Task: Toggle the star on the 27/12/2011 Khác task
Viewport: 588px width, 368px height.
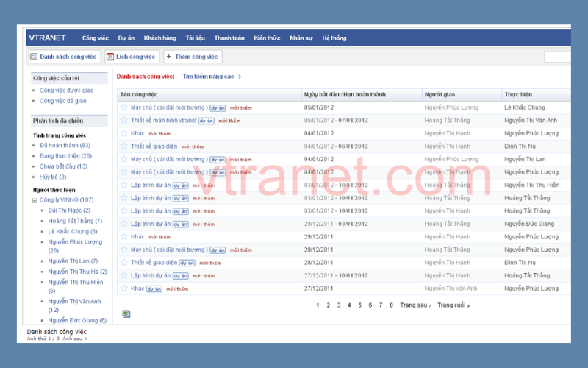Action: coord(124,289)
